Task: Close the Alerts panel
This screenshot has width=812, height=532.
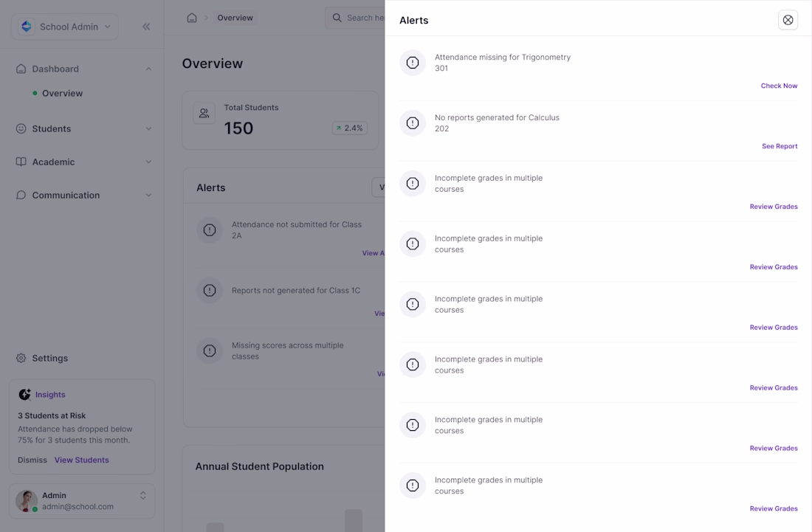Action: tap(788, 20)
